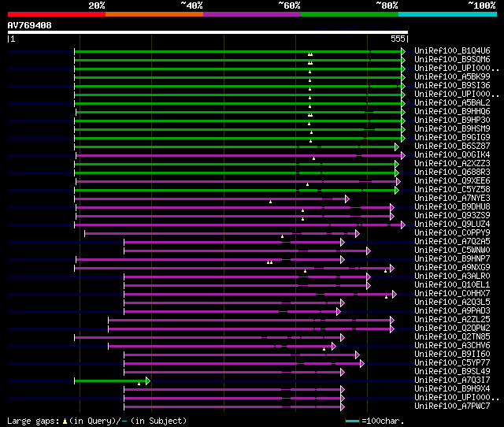Click the purple arrowhead ending the C0PPY9 alignment
The height and width of the screenshot is (427, 504).
pyautogui.click(x=357, y=234)
